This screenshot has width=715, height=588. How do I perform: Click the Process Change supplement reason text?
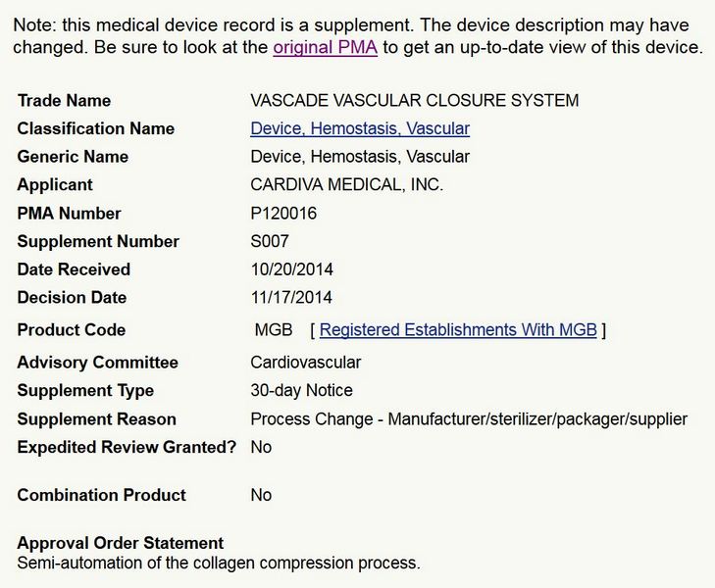469,419
